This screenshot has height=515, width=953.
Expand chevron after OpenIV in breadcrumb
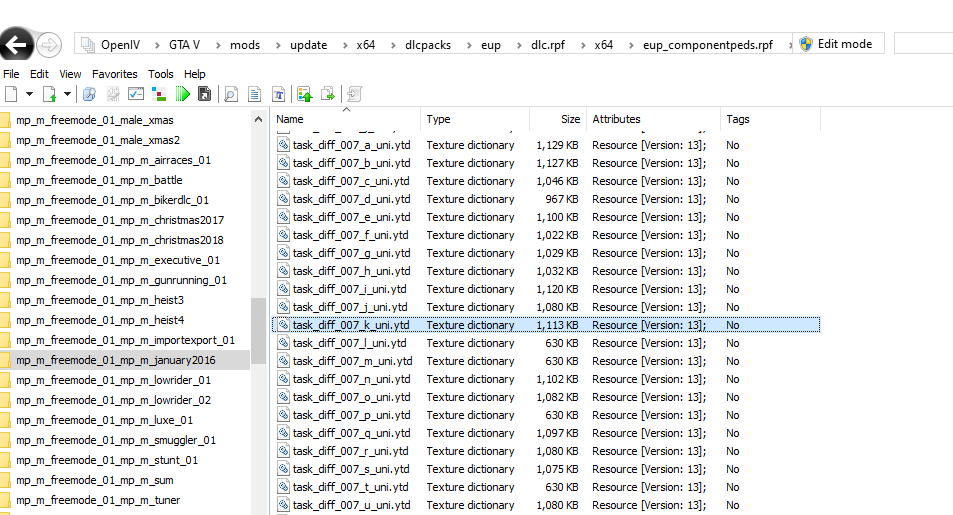pyautogui.click(x=157, y=45)
